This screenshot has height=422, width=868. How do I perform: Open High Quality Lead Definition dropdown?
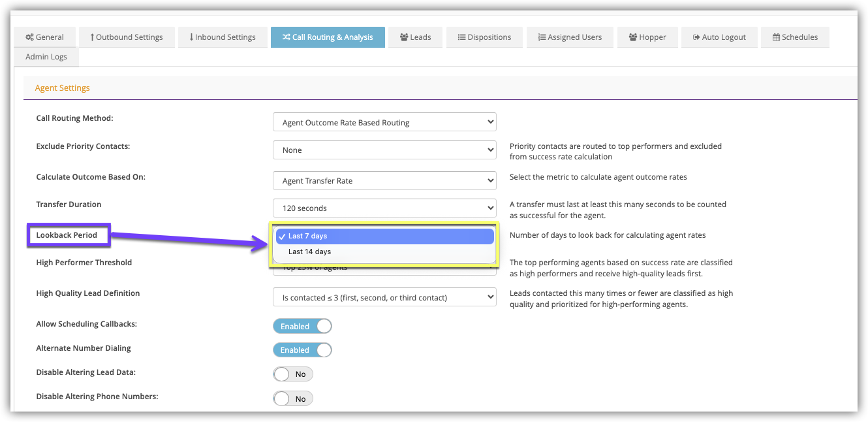point(384,297)
